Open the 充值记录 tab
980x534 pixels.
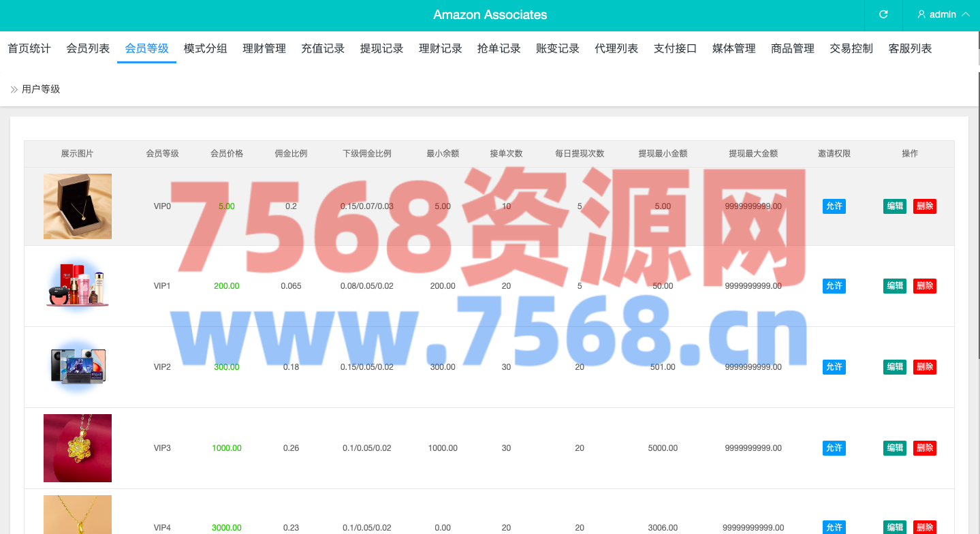[323, 48]
